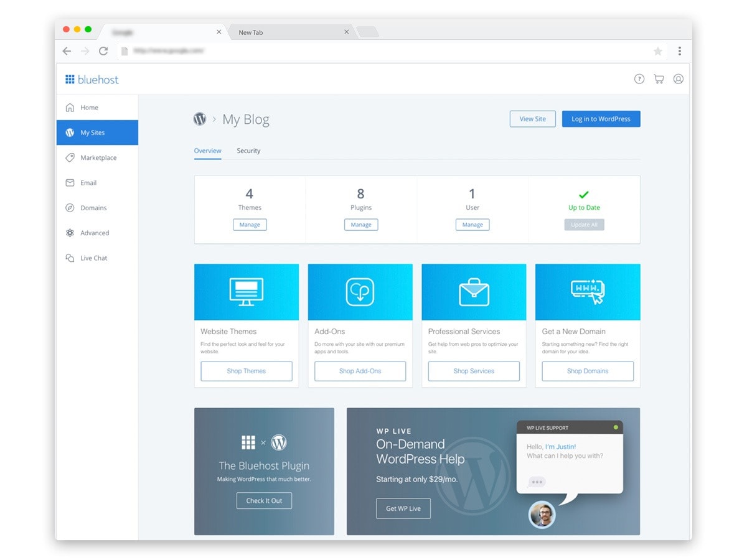Open a new browser tab
The width and height of the screenshot is (747, 560).
click(x=367, y=32)
